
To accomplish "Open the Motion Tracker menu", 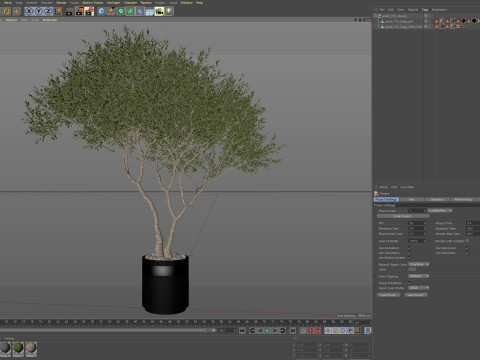I will click(x=93, y=3).
